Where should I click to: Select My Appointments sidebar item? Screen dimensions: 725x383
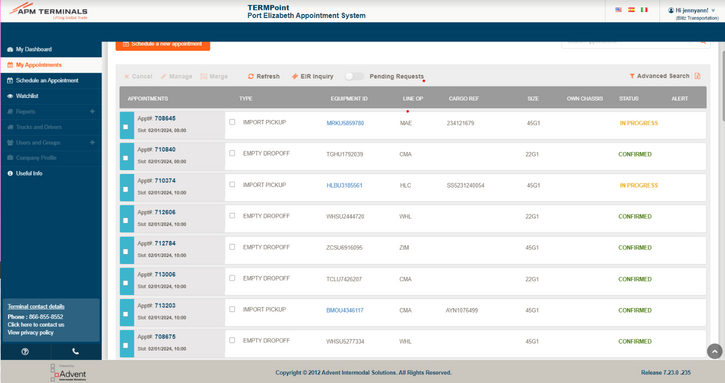38,65
